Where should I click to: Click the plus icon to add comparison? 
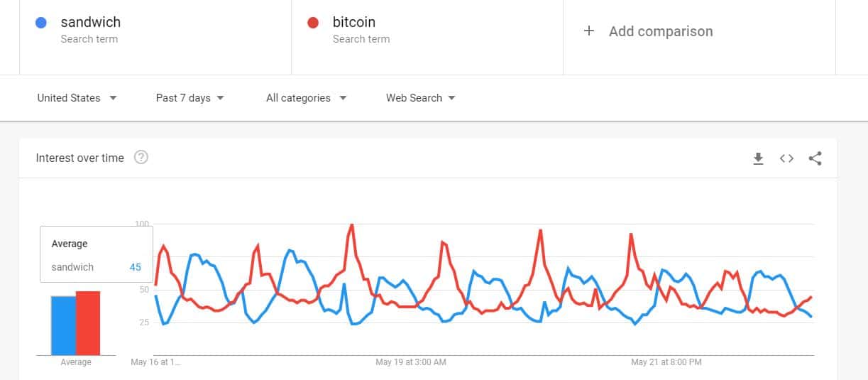[x=588, y=31]
